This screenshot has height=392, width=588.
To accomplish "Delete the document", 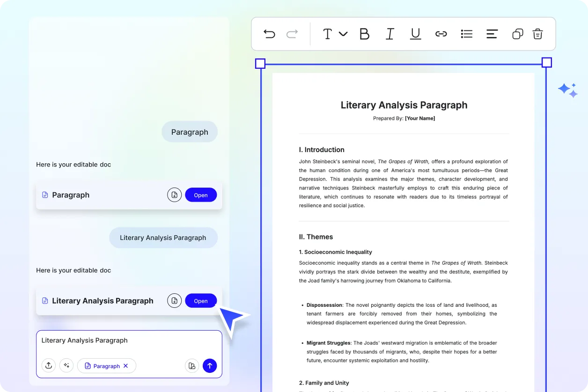I will tap(537, 34).
